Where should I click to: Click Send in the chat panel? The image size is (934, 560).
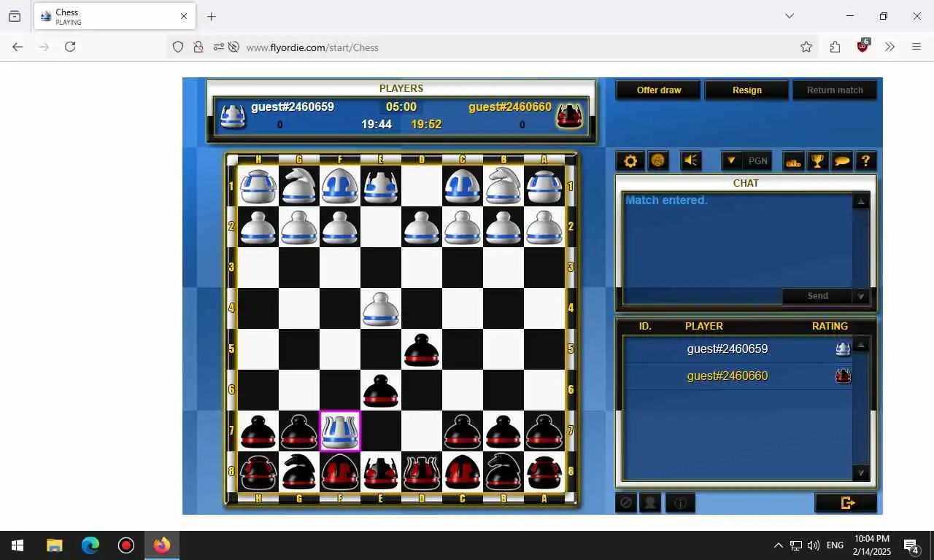[818, 296]
